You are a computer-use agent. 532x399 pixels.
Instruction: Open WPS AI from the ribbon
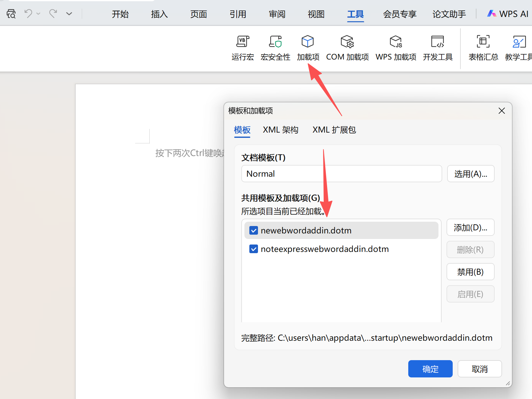[508, 14]
